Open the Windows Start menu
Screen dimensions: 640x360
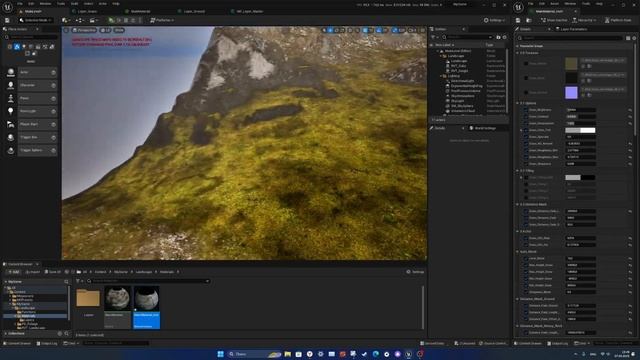pos(220,354)
